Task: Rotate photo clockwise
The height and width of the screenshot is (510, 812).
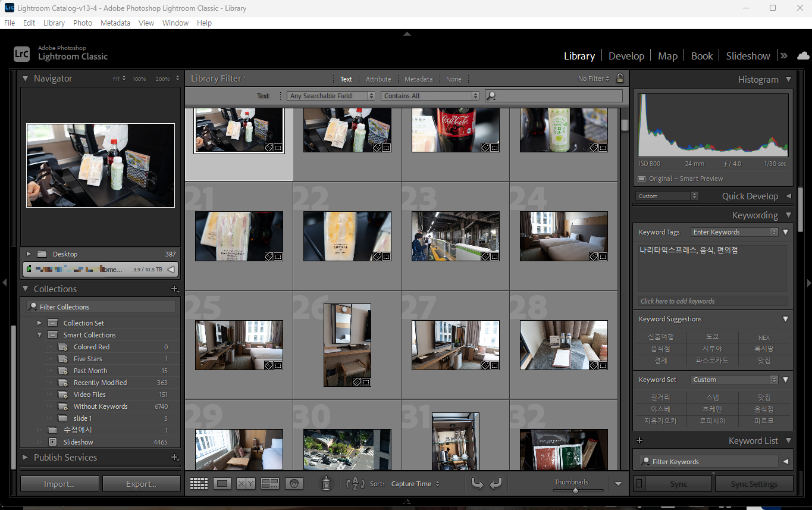Action: tap(496, 484)
